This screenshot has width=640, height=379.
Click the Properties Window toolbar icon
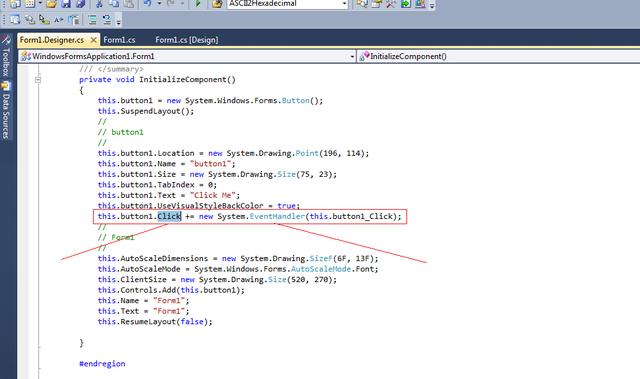click(x=376, y=4)
